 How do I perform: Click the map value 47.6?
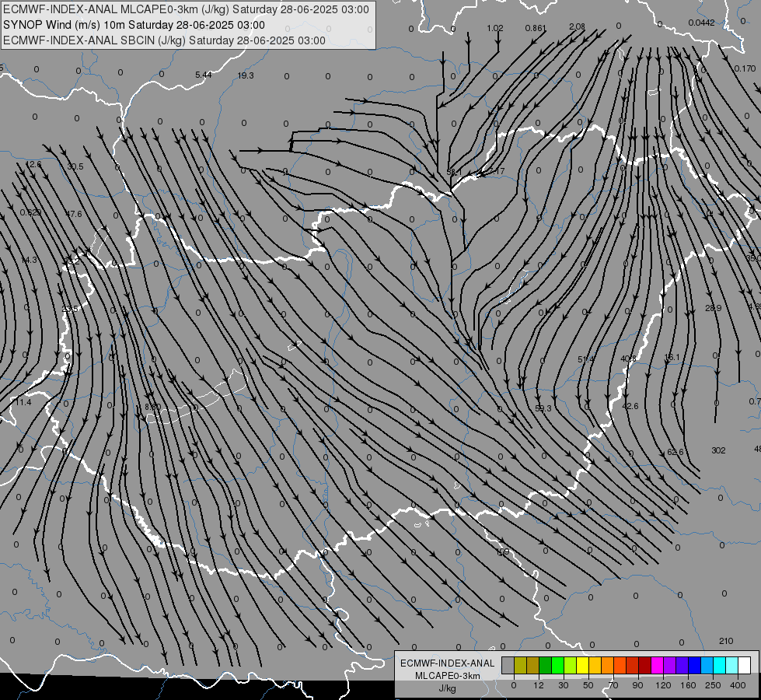pyautogui.click(x=74, y=214)
